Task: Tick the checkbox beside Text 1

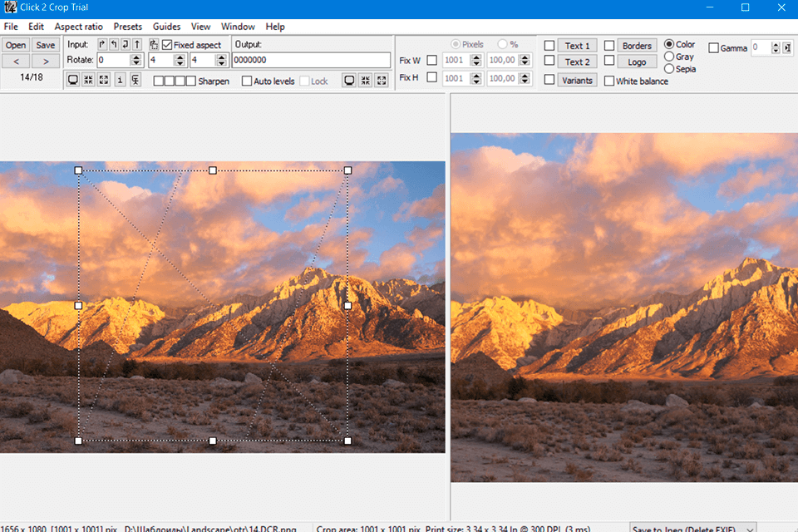Action: (549, 46)
